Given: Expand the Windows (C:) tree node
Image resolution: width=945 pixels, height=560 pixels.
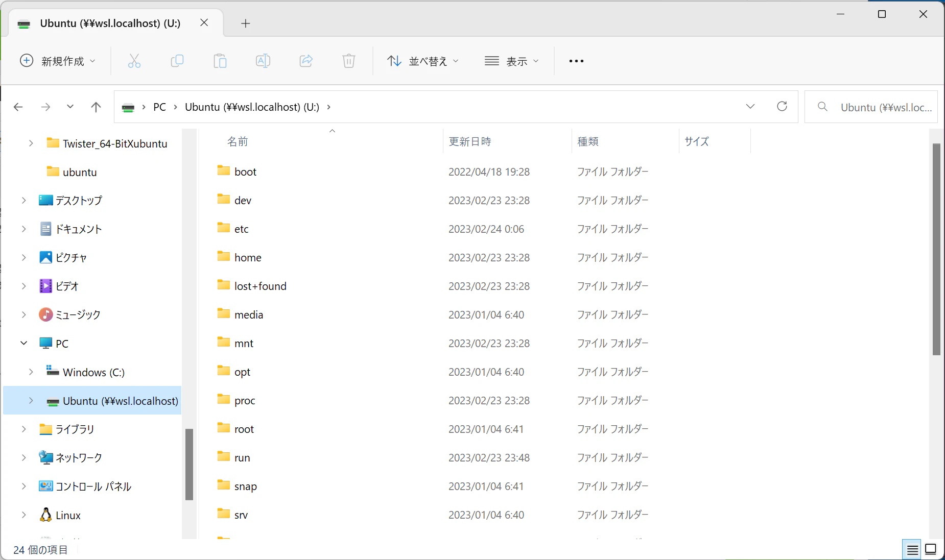Looking at the screenshot, I should [31, 372].
